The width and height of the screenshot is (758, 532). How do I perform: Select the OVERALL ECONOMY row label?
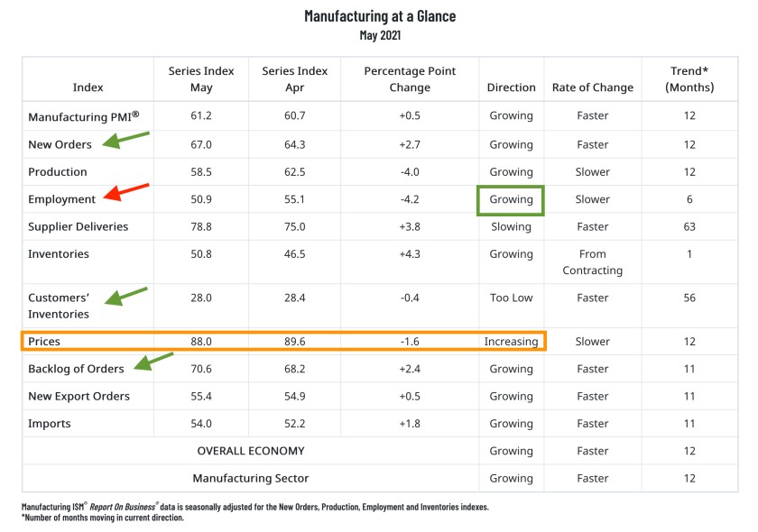click(251, 451)
